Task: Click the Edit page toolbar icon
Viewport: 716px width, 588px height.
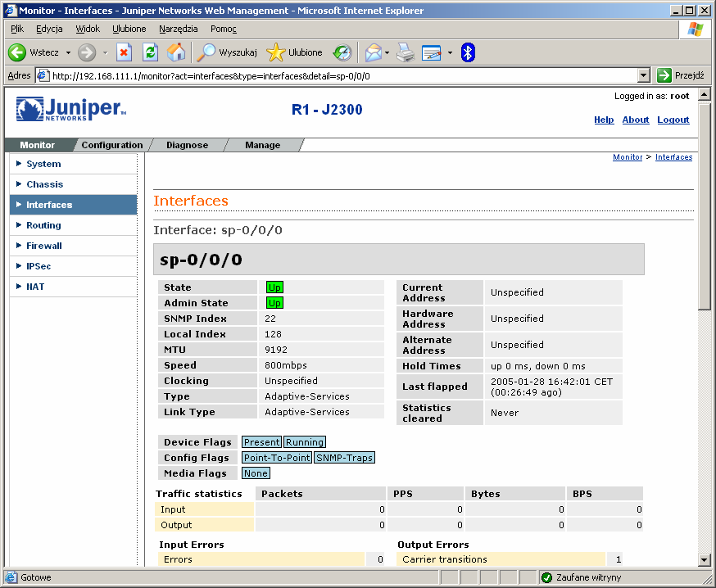Action: point(432,52)
